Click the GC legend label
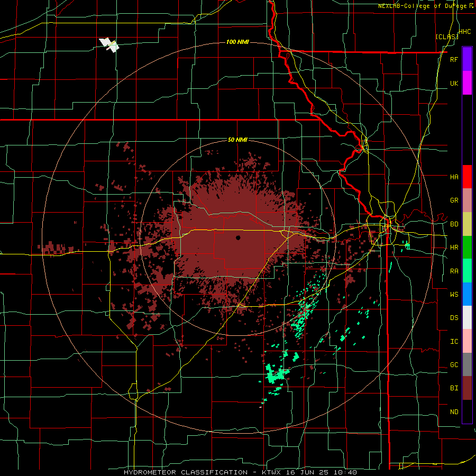This screenshot has height=476, width=476. (x=454, y=365)
